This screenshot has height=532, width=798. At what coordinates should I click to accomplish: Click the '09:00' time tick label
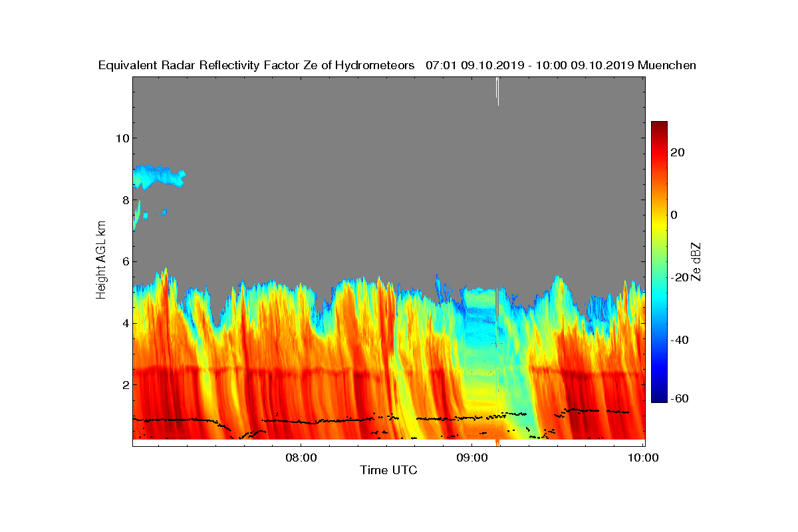point(471,458)
